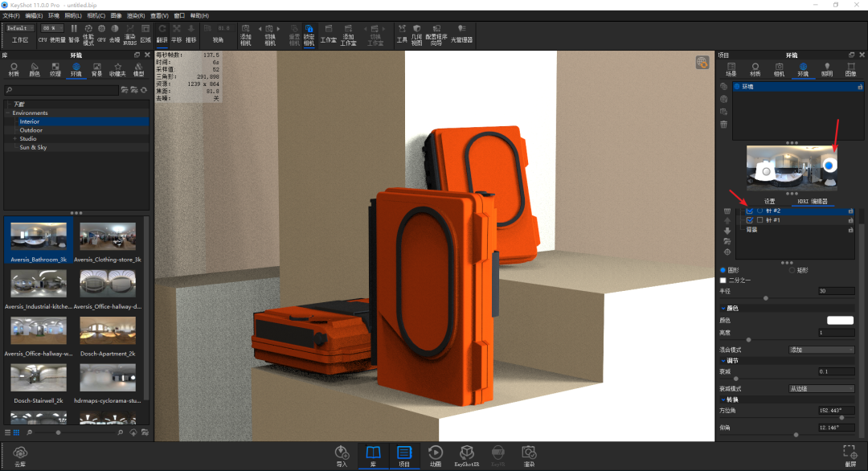Viewport: 868px width, 471px height.
Task: Select the Aversis_Clothing-store_3k environment thumbnail
Action: pyautogui.click(x=108, y=240)
